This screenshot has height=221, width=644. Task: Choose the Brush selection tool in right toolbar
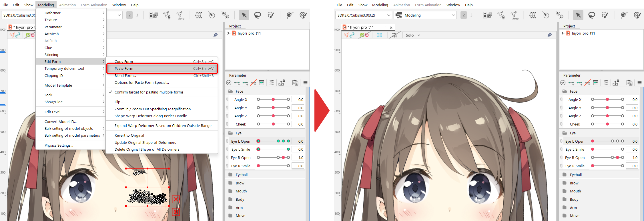pos(605,15)
